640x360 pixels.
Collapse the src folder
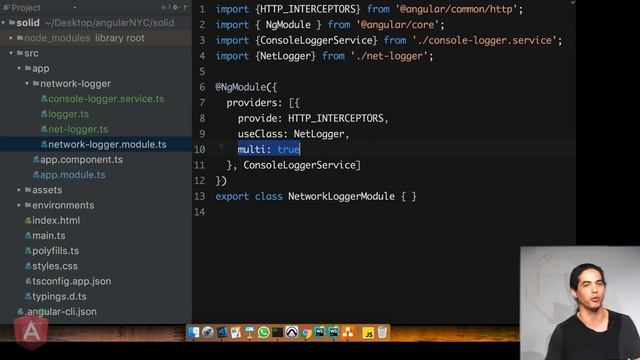click(11, 53)
